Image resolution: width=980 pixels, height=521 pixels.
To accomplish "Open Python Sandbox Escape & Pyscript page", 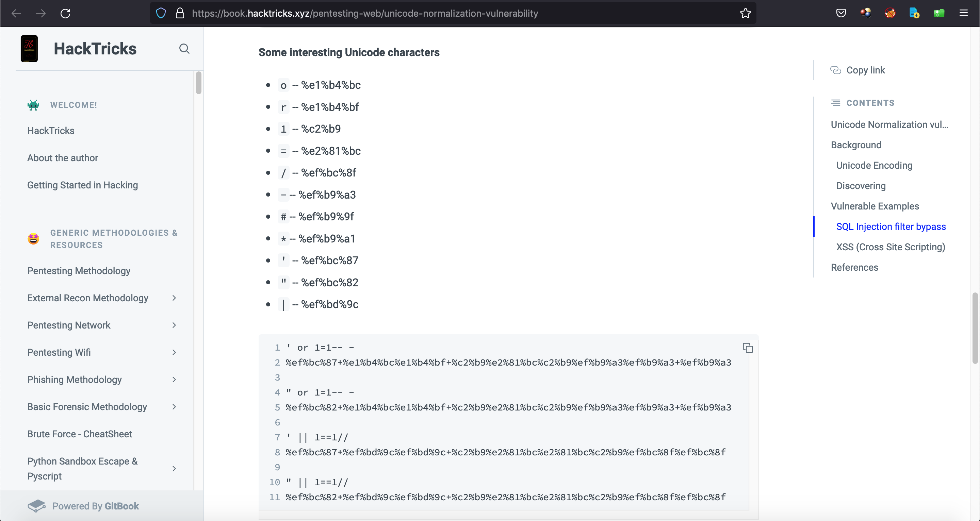I will click(x=82, y=469).
